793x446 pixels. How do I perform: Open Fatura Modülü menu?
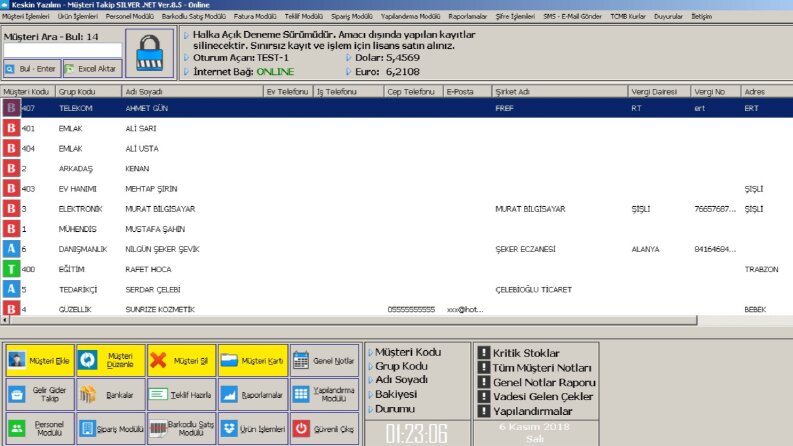tap(255, 16)
